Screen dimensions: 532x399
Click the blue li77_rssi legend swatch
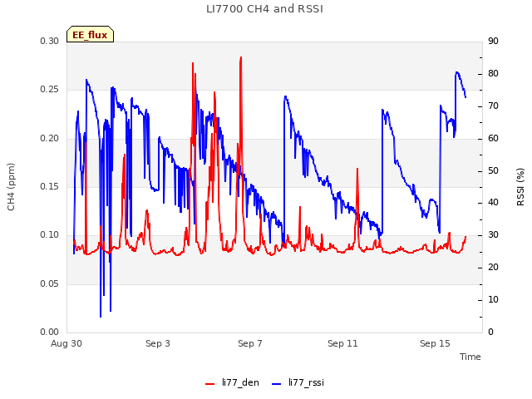coord(277,384)
